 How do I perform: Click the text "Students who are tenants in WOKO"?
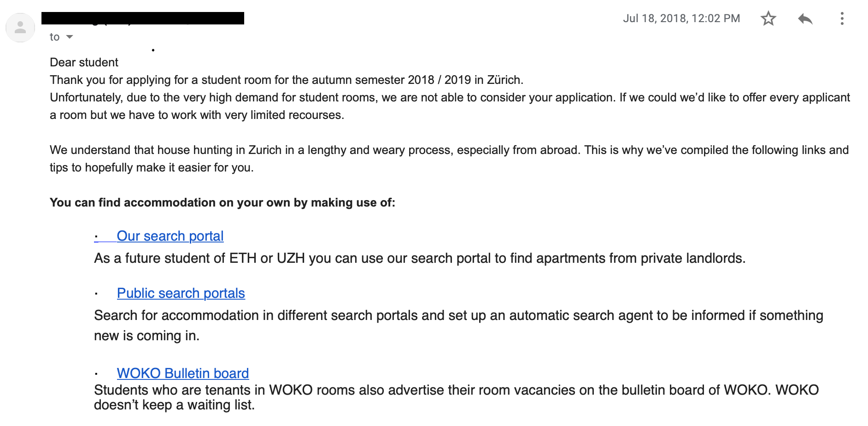point(456,397)
